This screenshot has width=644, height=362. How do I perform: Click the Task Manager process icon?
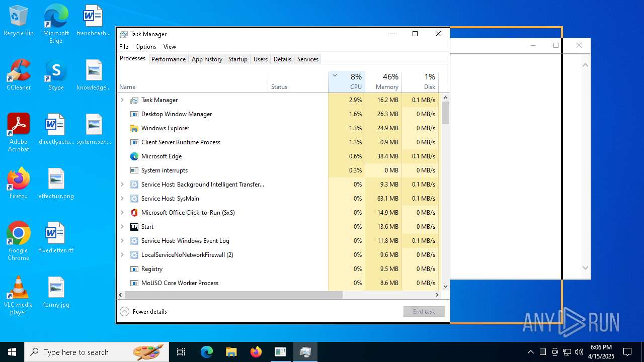(134, 100)
